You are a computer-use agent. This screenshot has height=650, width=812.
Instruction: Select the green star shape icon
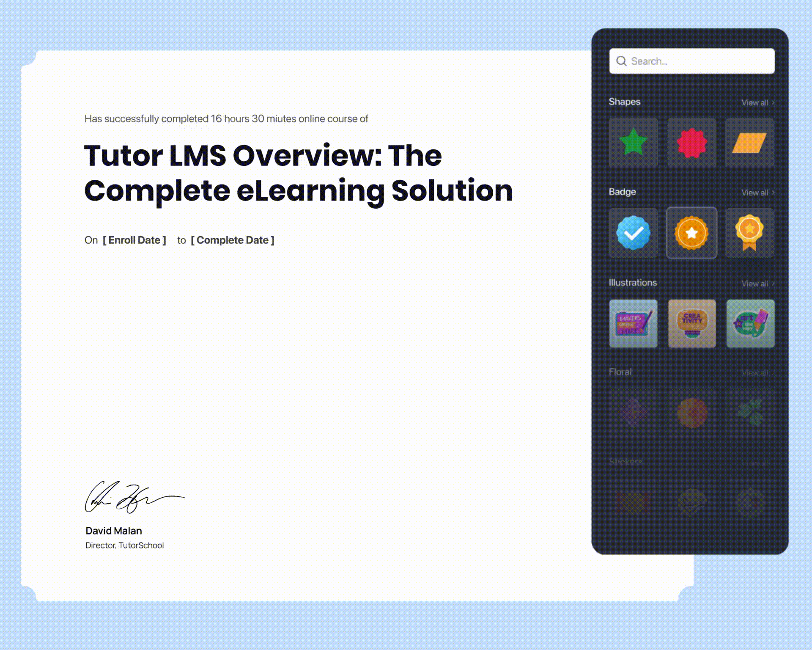click(x=633, y=143)
